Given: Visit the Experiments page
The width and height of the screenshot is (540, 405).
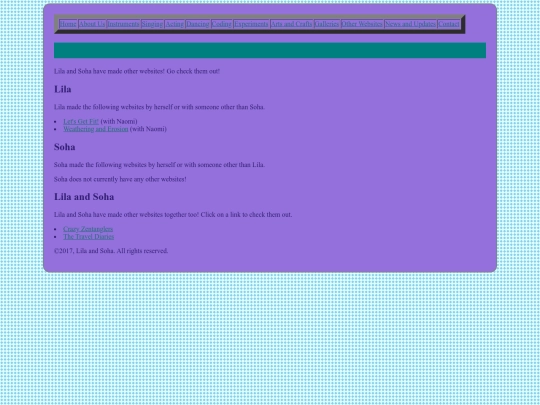Looking at the screenshot, I should [x=251, y=24].
